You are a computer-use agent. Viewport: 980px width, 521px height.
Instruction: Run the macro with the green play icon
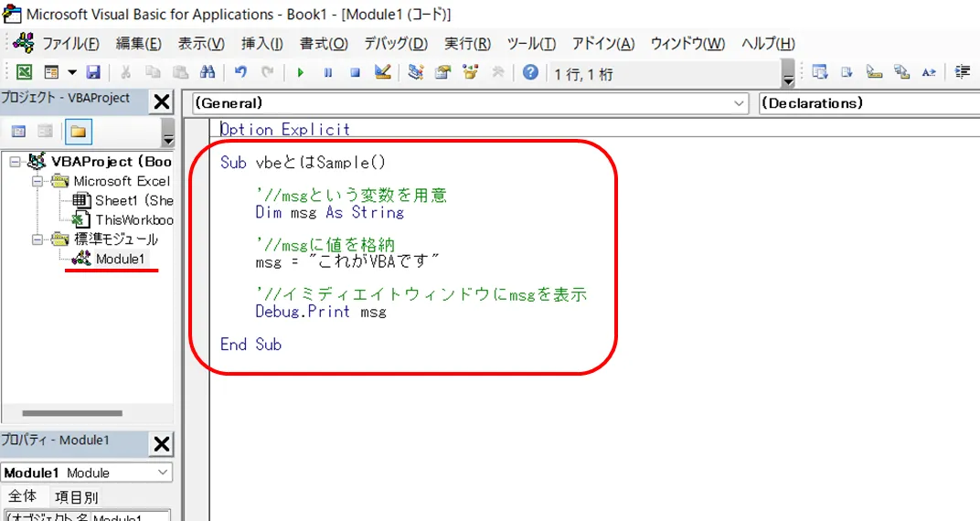pyautogui.click(x=300, y=72)
